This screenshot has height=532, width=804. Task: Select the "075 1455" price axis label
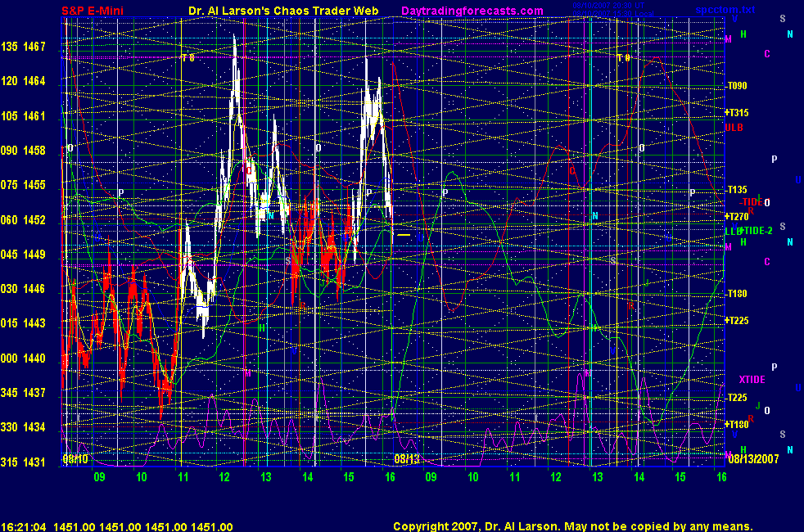click(23, 185)
